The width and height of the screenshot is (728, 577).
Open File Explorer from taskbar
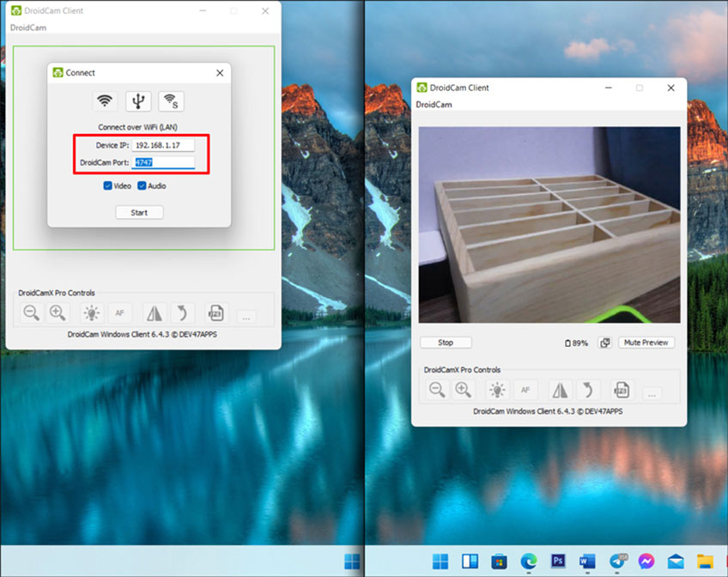click(705, 562)
